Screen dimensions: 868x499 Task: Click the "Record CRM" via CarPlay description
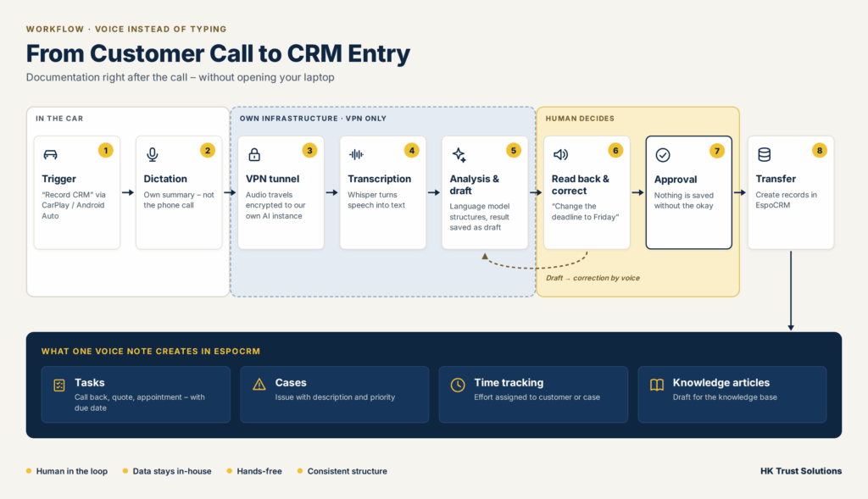pyautogui.click(x=74, y=205)
